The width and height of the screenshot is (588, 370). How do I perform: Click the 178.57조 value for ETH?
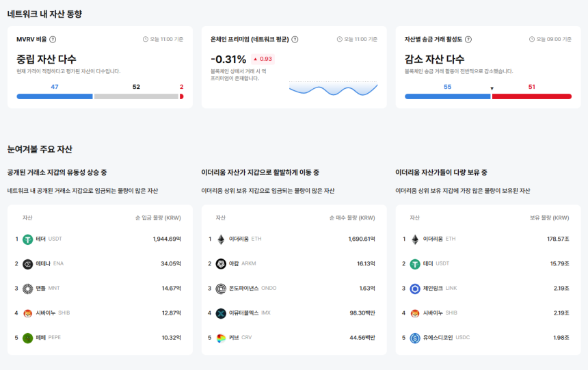(x=558, y=239)
